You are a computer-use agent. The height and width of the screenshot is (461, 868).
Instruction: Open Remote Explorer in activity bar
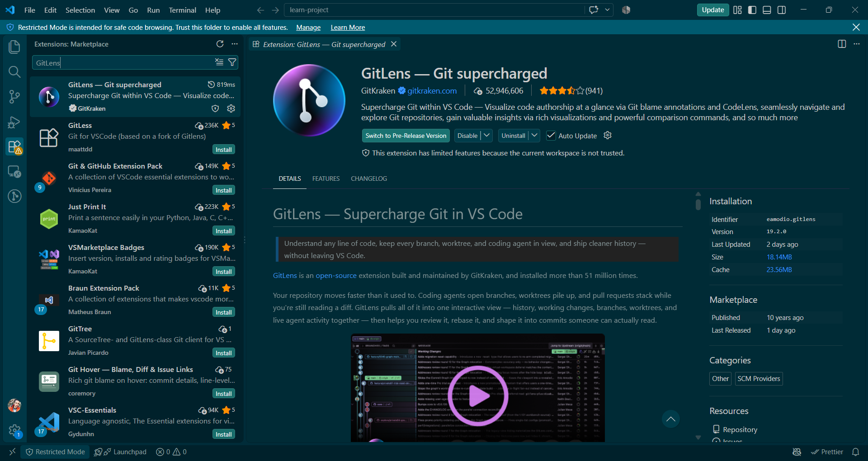pos(14,171)
